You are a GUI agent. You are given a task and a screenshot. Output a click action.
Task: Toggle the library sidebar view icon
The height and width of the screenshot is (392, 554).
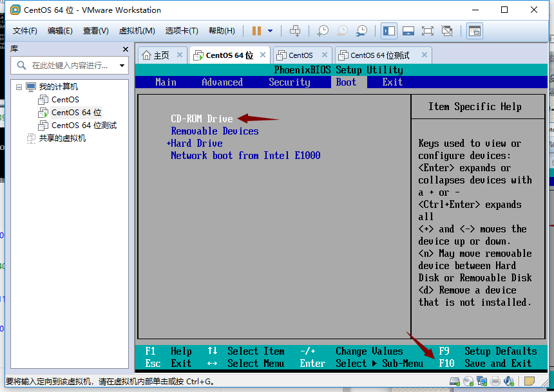point(389,31)
